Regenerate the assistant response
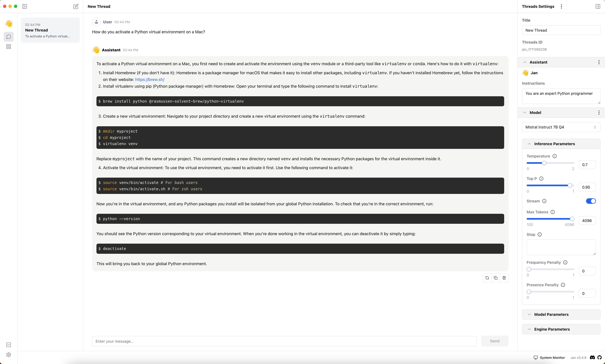This screenshot has height=364, width=605. click(x=487, y=278)
